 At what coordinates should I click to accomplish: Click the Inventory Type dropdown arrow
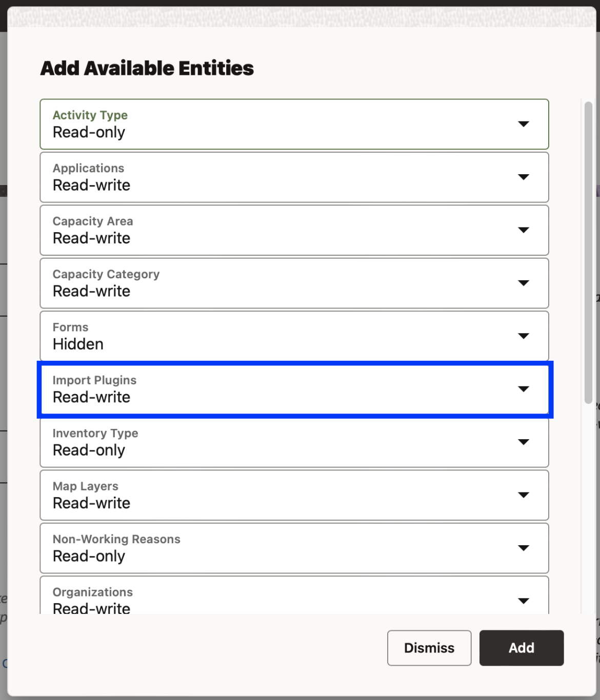[523, 442]
